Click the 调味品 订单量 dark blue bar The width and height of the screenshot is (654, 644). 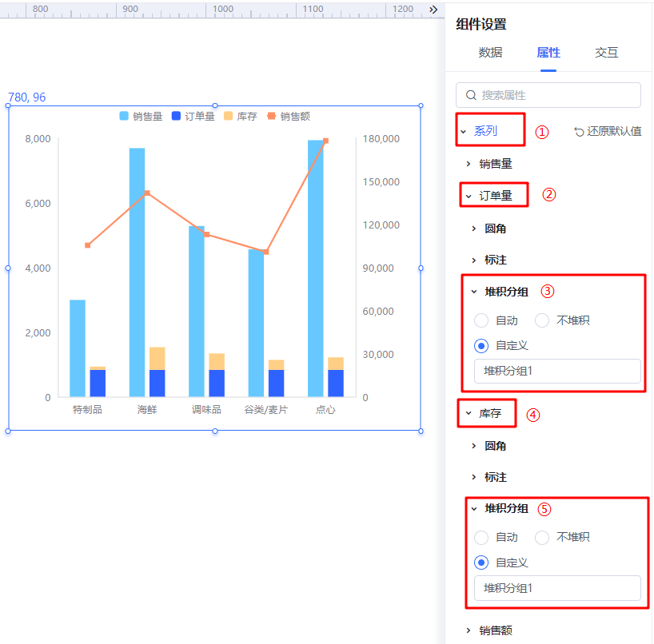coord(217,383)
